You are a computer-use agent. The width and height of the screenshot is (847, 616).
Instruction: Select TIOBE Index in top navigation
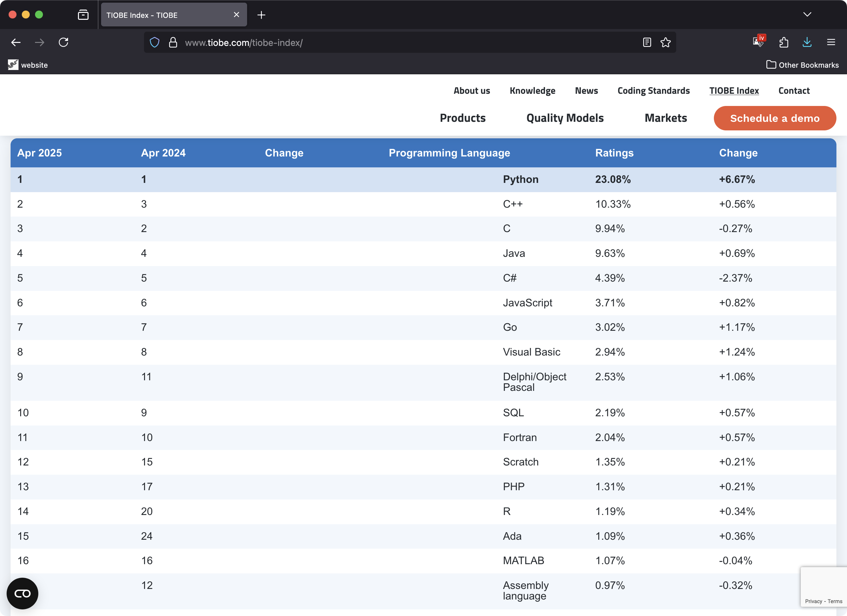point(734,91)
